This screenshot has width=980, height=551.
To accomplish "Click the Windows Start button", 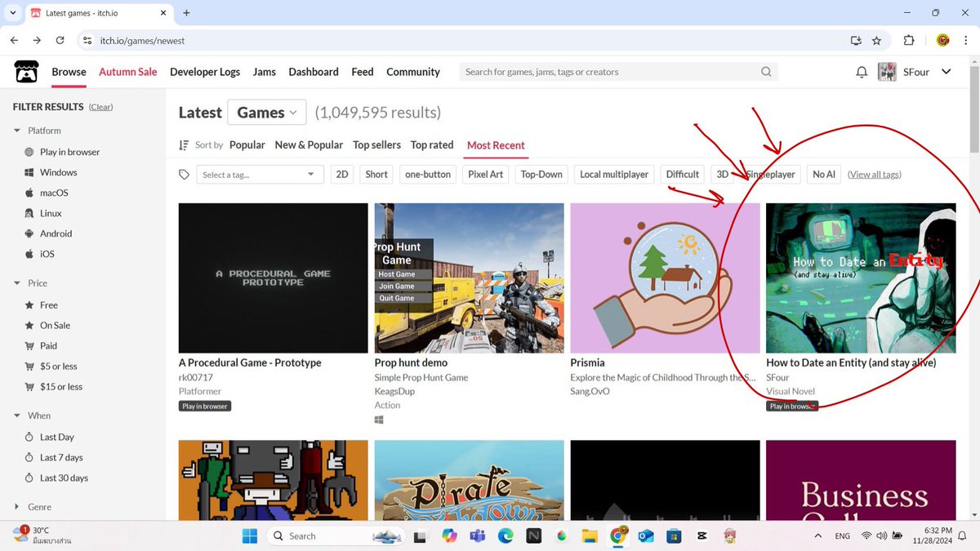I will [x=250, y=535].
